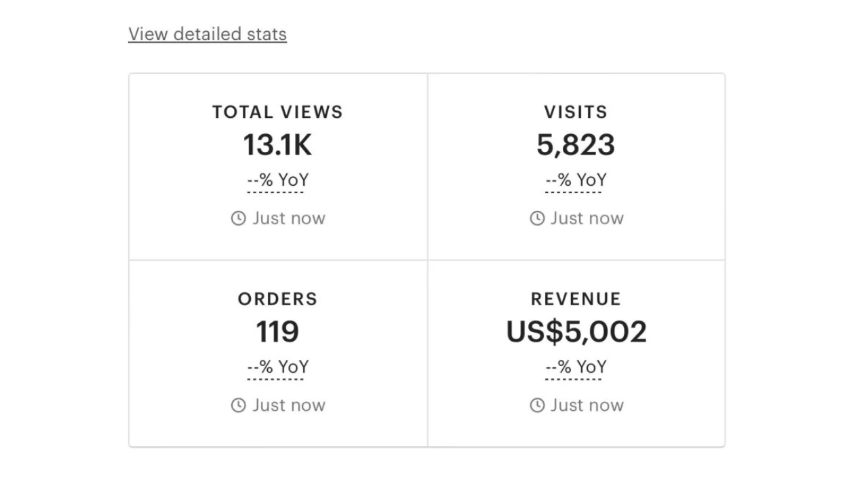Click the clock icon under Total Views

point(238,218)
